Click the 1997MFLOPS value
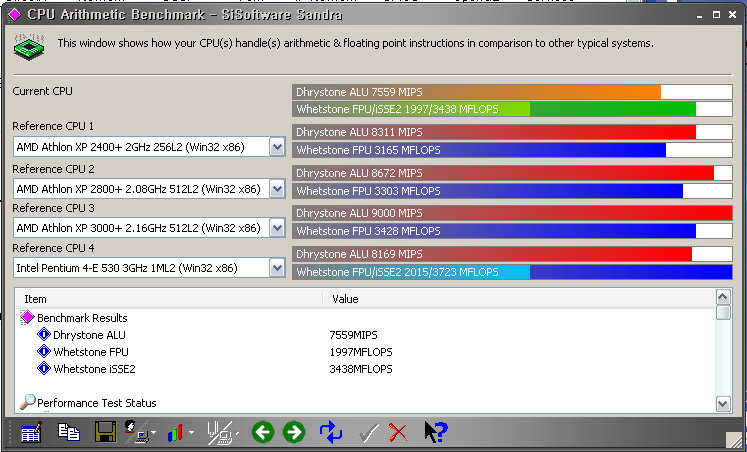 [361, 352]
